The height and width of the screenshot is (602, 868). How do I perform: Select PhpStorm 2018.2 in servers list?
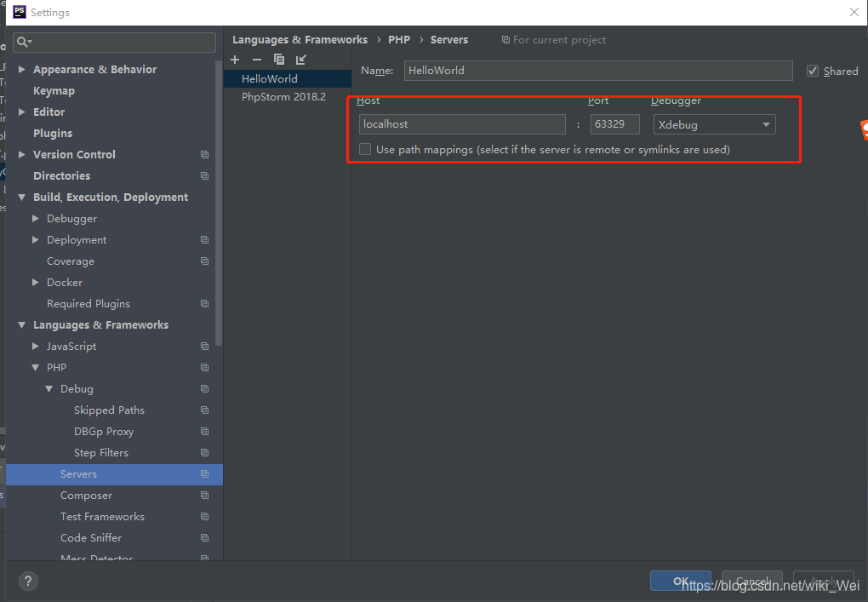pyautogui.click(x=288, y=97)
